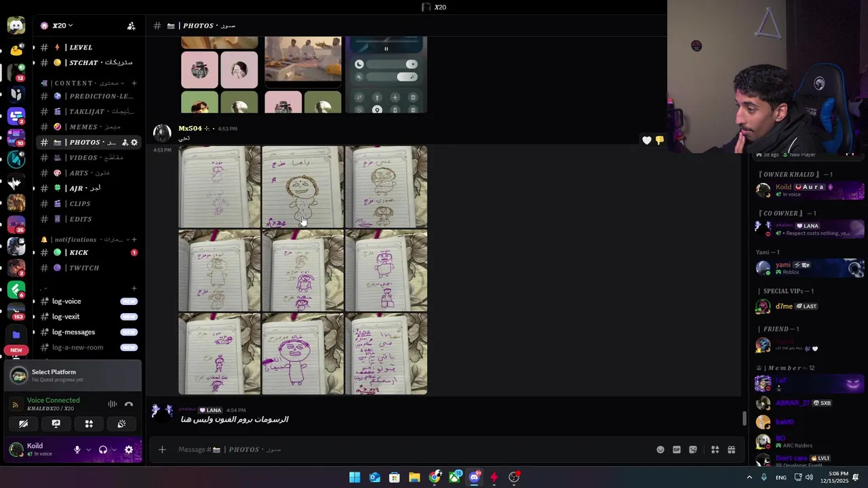Invite people to server icon near X20

tap(132, 26)
